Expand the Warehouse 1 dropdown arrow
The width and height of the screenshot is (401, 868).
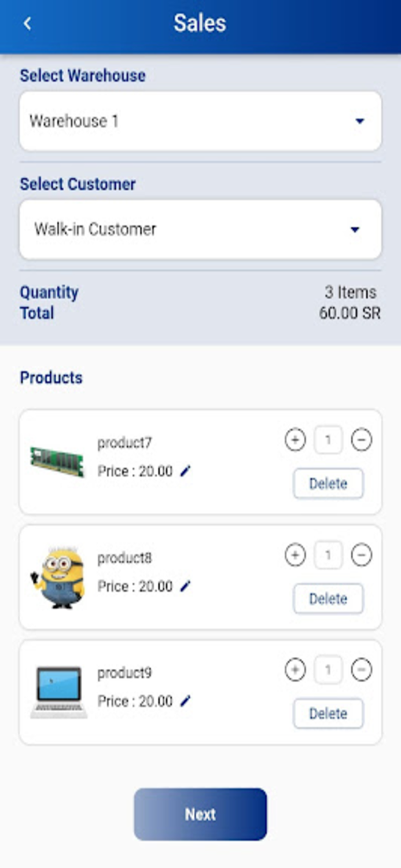point(360,121)
